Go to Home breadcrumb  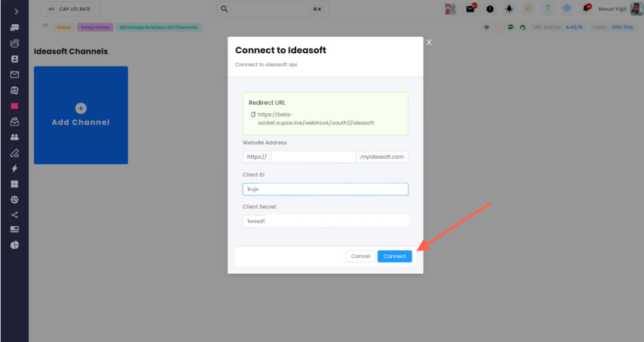(x=64, y=27)
